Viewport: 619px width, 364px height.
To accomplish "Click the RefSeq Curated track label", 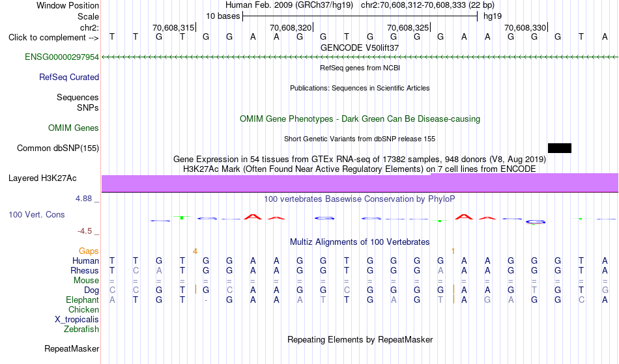I will 68,77.
